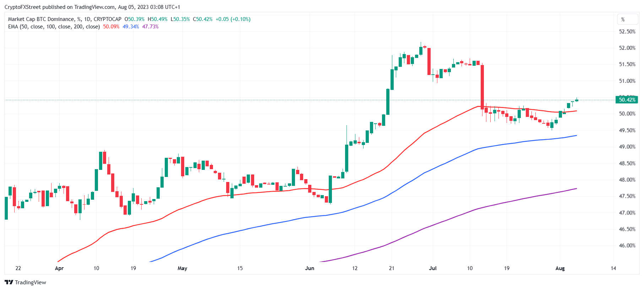The width and height of the screenshot is (644, 290).
Task: Click the Jun label on time axis
Action: coord(310,268)
